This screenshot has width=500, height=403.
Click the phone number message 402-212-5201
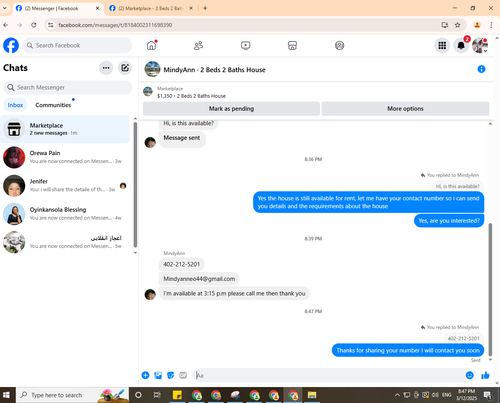182,264
